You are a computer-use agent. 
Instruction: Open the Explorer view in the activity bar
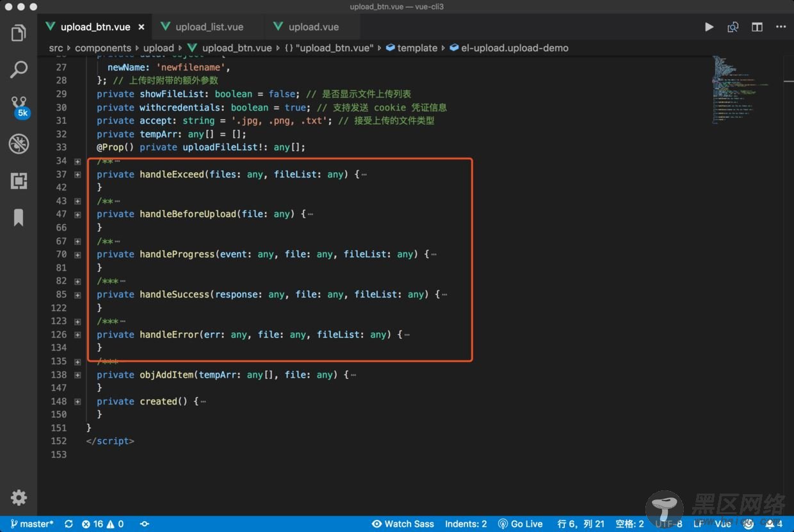coord(19,33)
